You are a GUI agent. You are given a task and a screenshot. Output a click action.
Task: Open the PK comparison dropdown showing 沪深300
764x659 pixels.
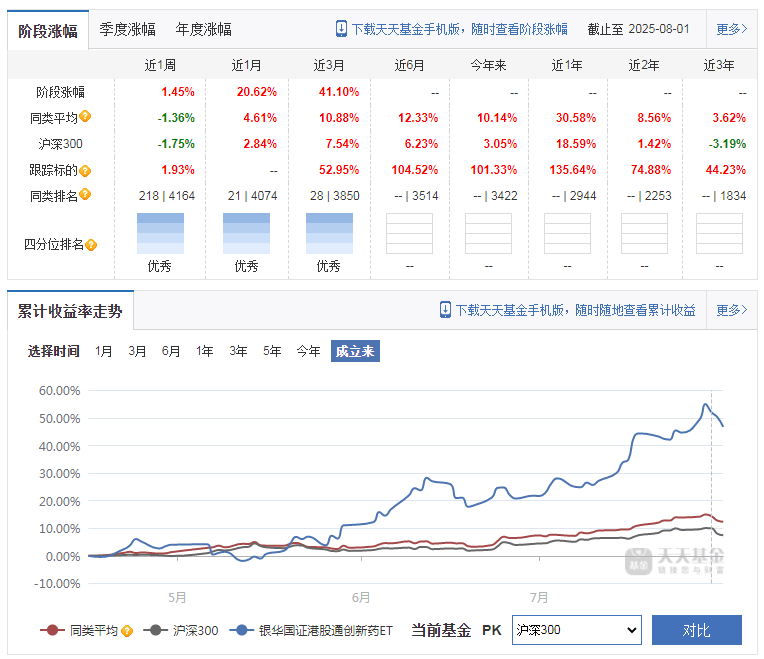point(576,630)
